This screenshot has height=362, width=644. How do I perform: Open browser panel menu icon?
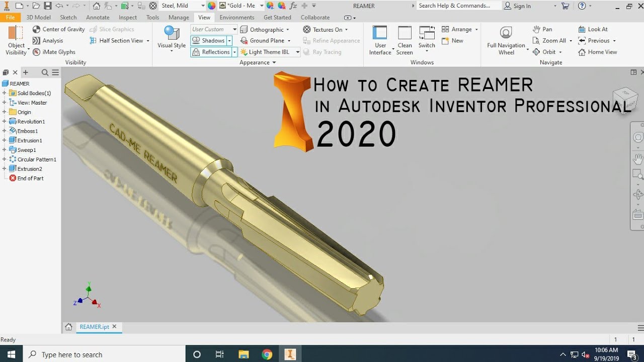click(55, 72)
